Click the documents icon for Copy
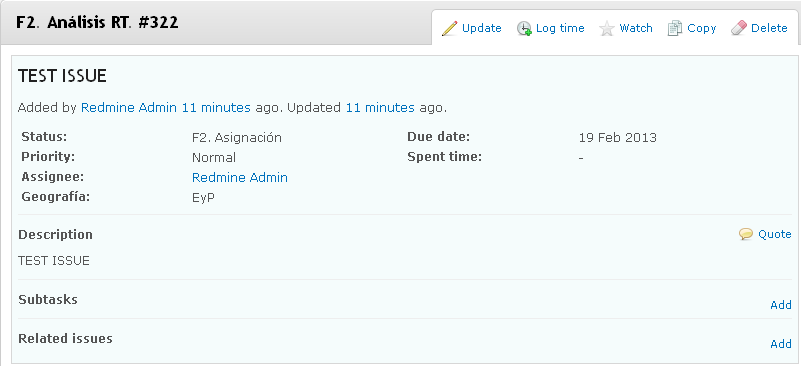Viewport: 801px width, 366px height. pyautogui.click(x=675, y=28)
